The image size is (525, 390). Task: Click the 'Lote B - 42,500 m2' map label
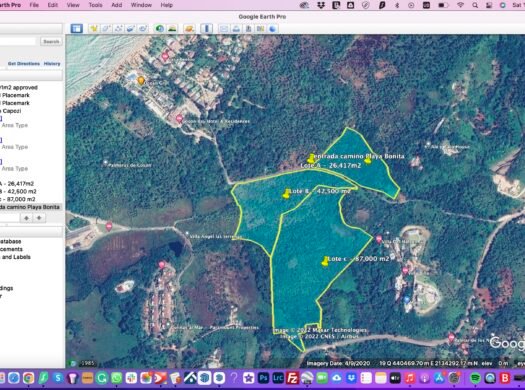click(x=319, y=191)
